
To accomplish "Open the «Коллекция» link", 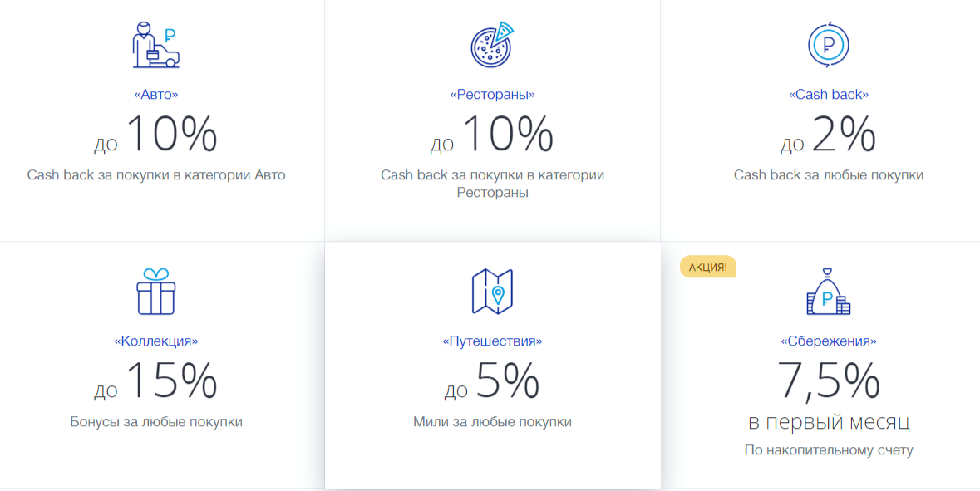I will click(x=156, y=341).
